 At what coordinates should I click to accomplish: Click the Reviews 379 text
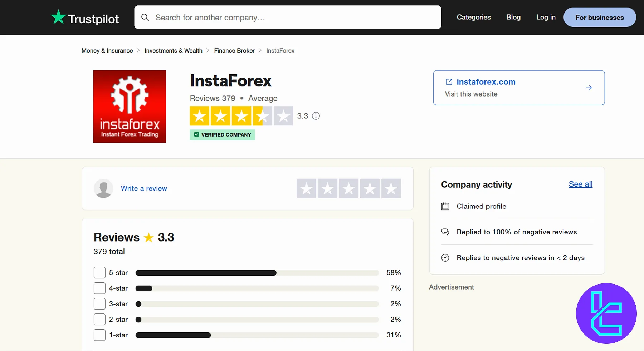(213, 98)
